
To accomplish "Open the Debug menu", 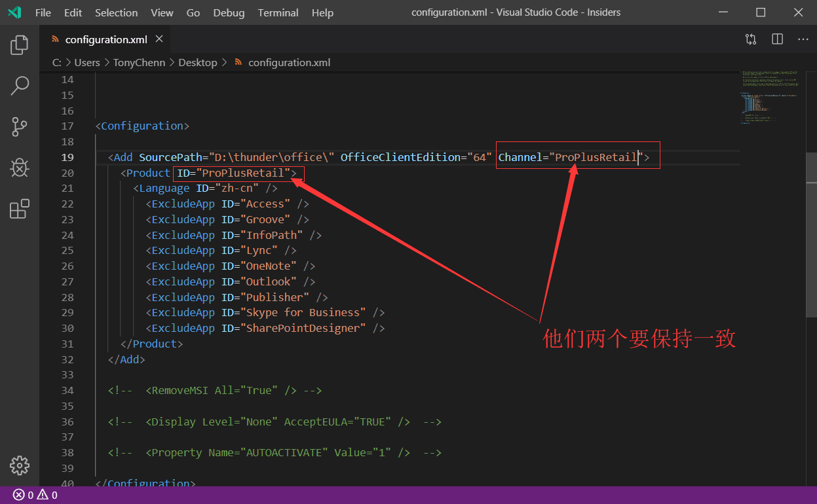I will [229, 12].
